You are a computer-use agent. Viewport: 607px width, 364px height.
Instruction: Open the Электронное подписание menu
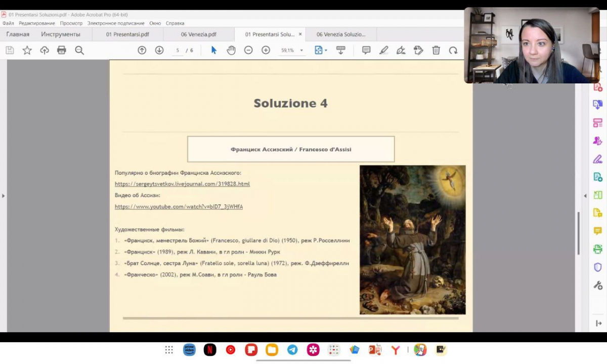pyautogui.click(x=116, y=23)
